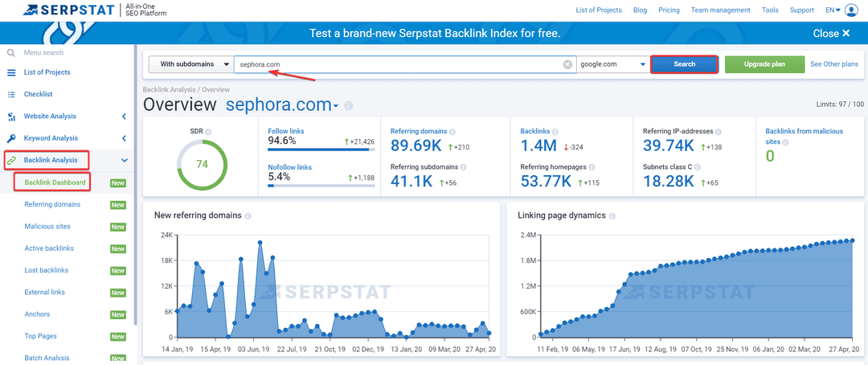Expand the Website Analysis chevron
This screenshot has width=868, height=365.
coord(124,117)
